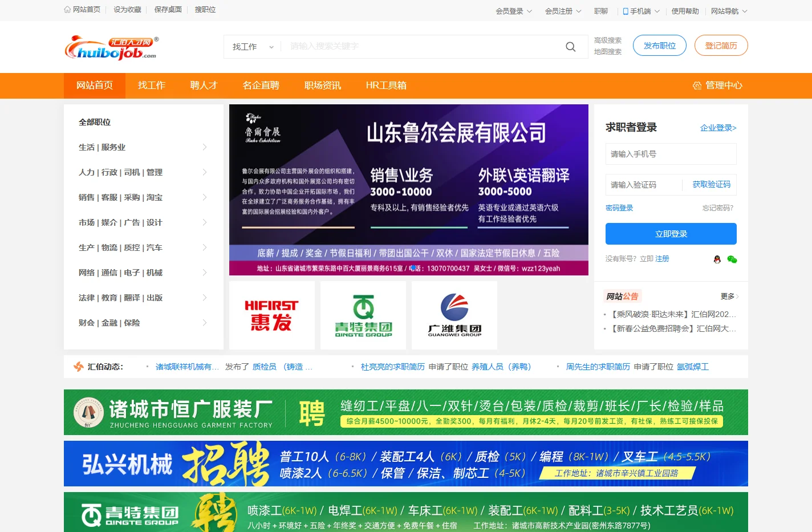Click 使用帮助 in top bar
Screen dimensions: 812x532
pos(685,11)
